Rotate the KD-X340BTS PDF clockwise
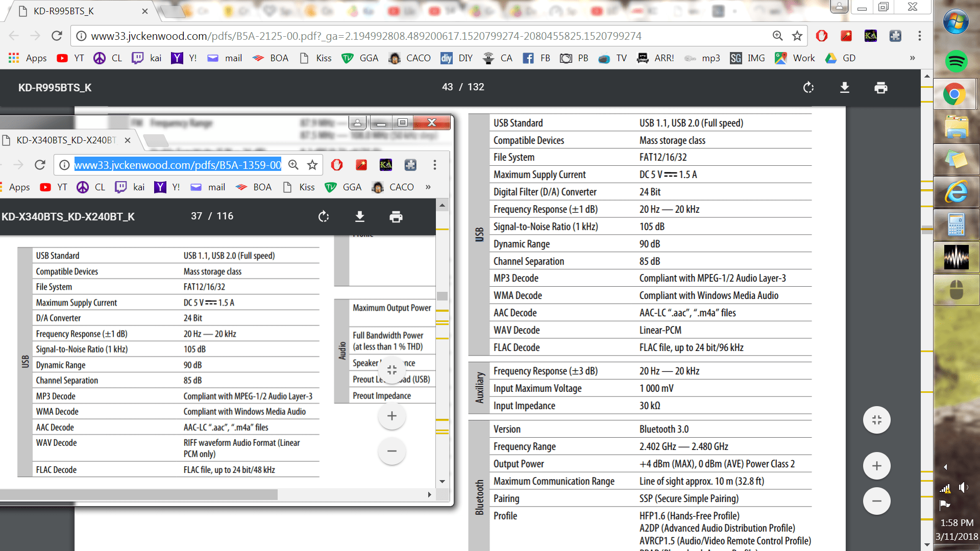The image size is (980, 551). 324,217
